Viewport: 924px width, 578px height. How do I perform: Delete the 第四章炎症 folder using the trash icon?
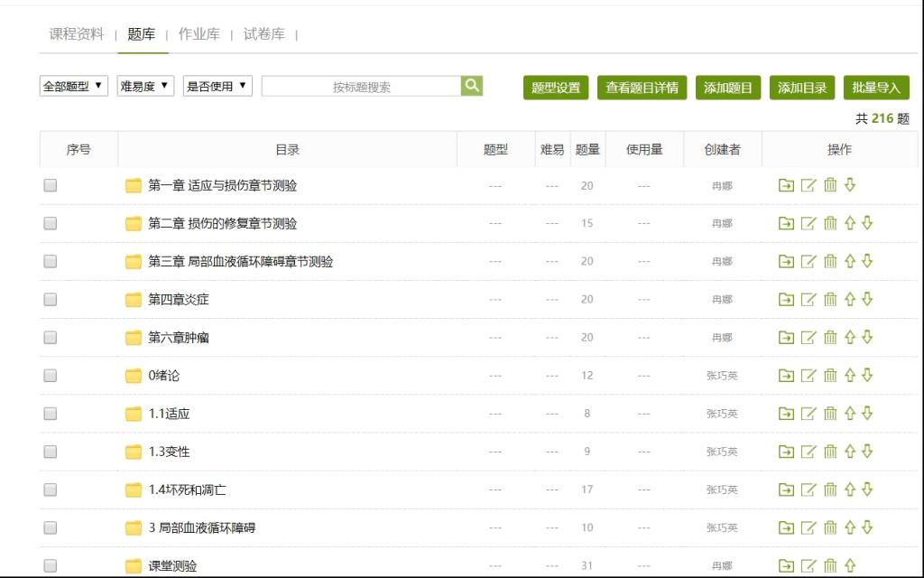coord(830,299)
